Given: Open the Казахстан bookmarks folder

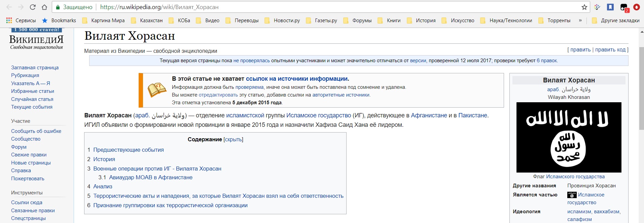Looking at the screenshot, I should point(147,21).
